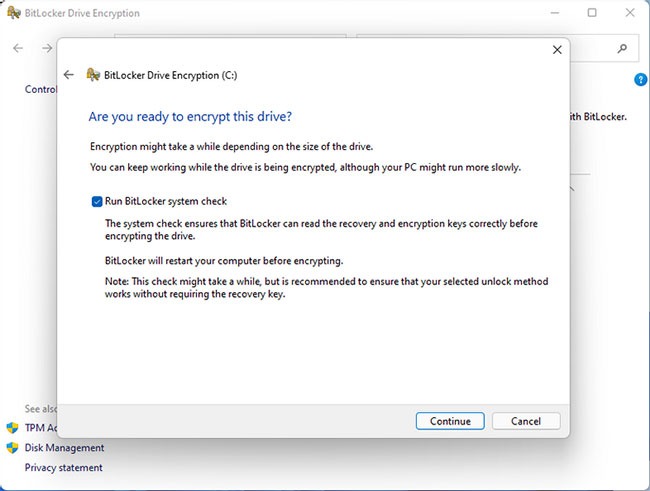Open Disk Management link in Control Panel
The image size is (650, 491).
(64, 447)
